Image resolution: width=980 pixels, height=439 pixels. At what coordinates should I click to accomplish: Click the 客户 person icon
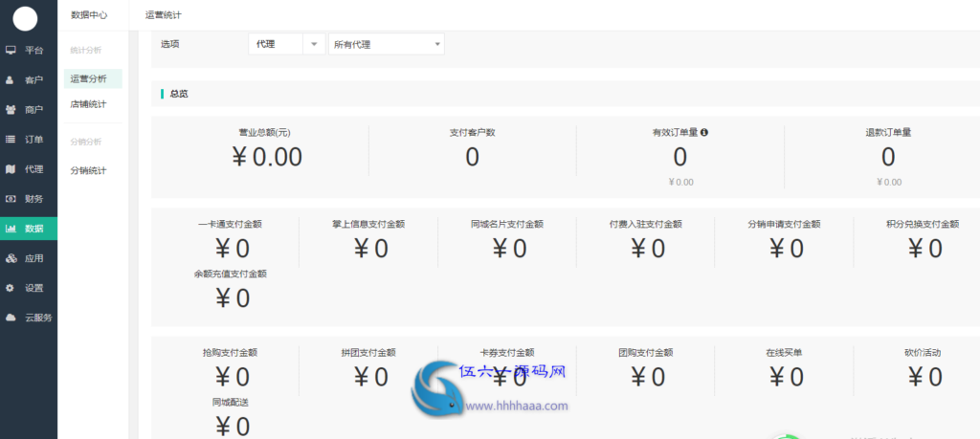tap(10, 80)
